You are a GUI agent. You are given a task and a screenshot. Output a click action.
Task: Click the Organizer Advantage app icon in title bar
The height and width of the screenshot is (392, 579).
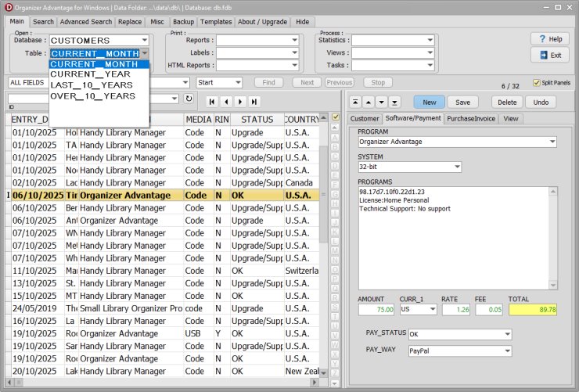(x=8, y=7)
